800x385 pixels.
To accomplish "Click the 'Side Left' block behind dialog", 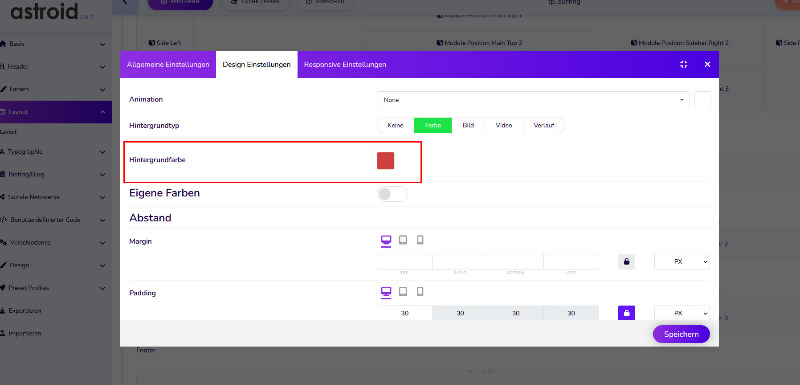I will (164, 43).
